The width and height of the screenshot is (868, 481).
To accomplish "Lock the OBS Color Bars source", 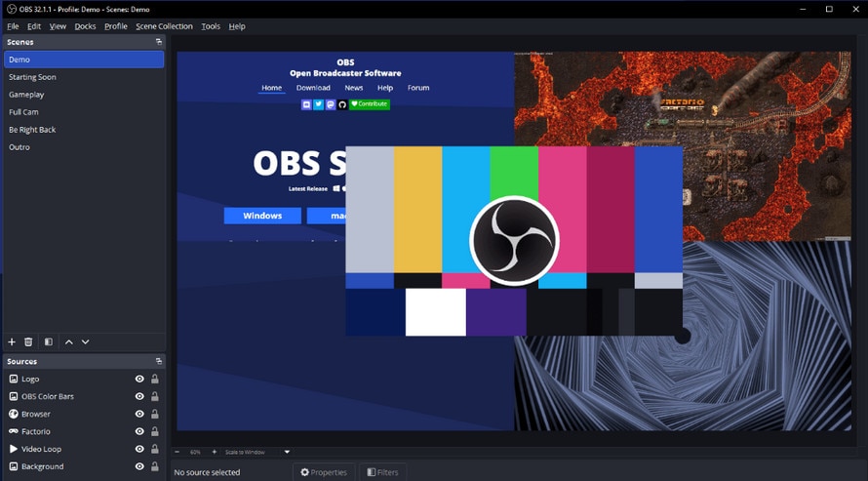I will [x=155, y=396].
